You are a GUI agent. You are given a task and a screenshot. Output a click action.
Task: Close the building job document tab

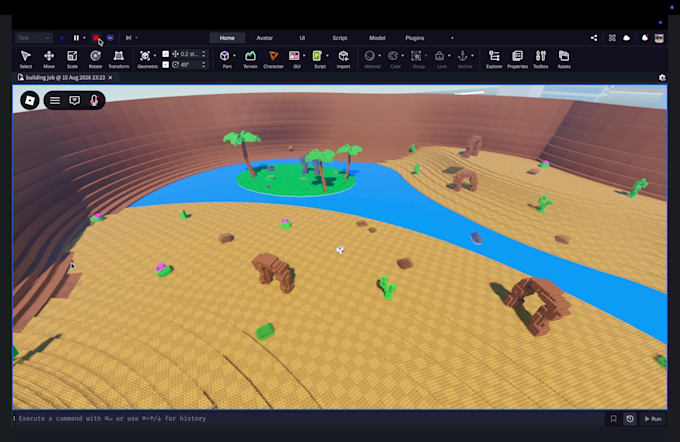click(110, 78)
